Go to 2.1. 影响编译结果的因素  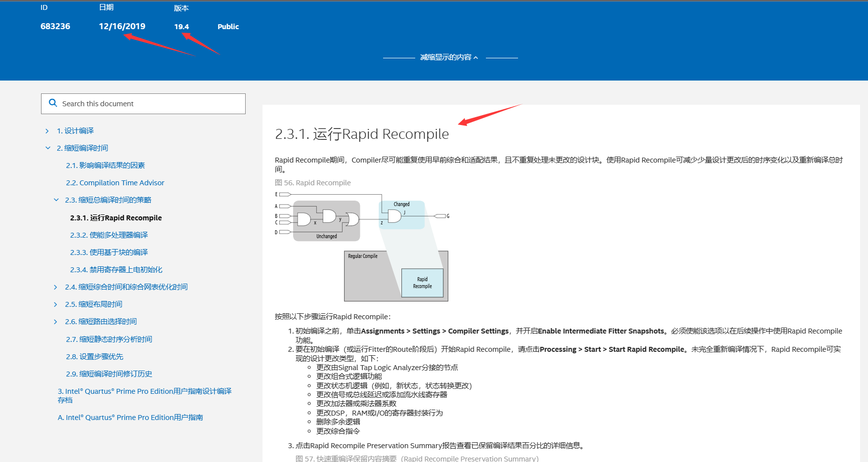pyautogui.click(x=105, y=166)
